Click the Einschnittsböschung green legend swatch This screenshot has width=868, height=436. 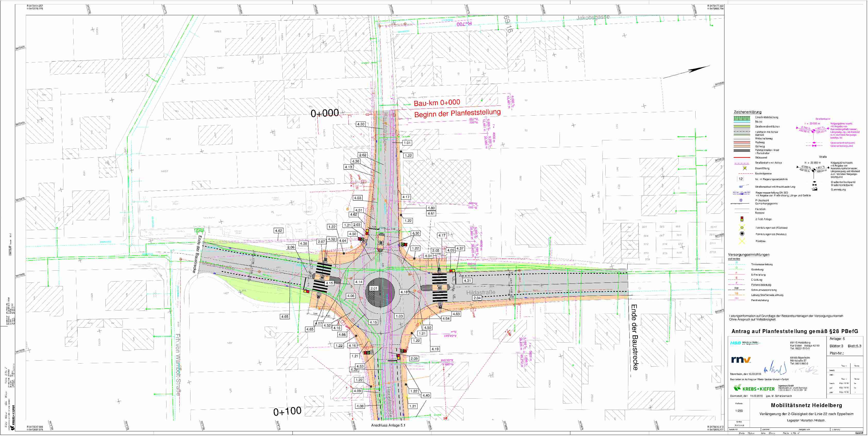coord(742,118)
